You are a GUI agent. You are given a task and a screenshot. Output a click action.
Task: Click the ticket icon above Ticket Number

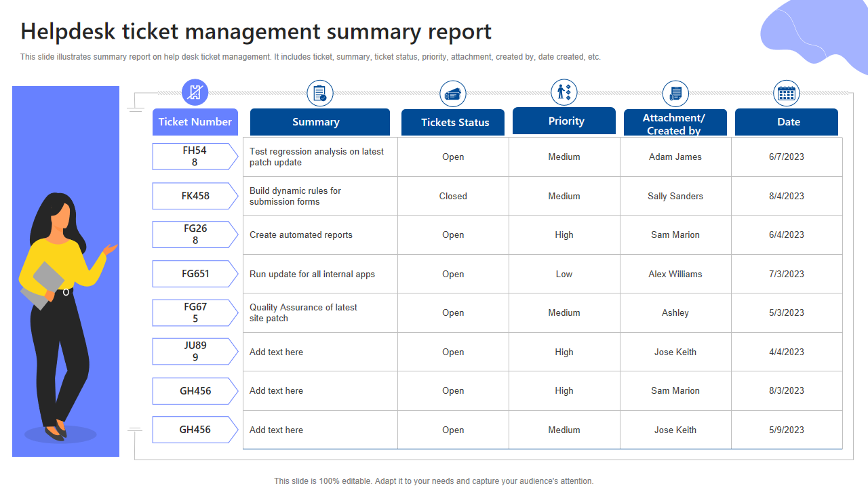[195, 92]
